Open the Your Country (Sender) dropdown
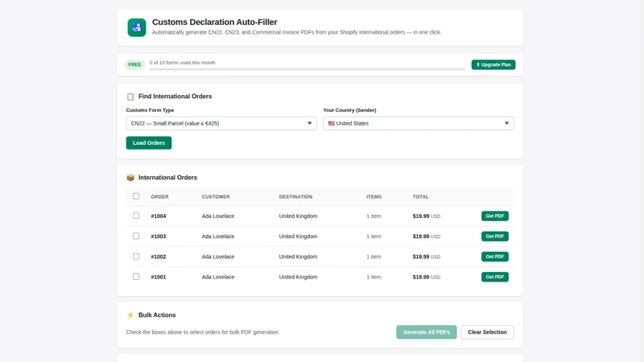This screenshot has height=362, width=644. (x=418, y=123)
